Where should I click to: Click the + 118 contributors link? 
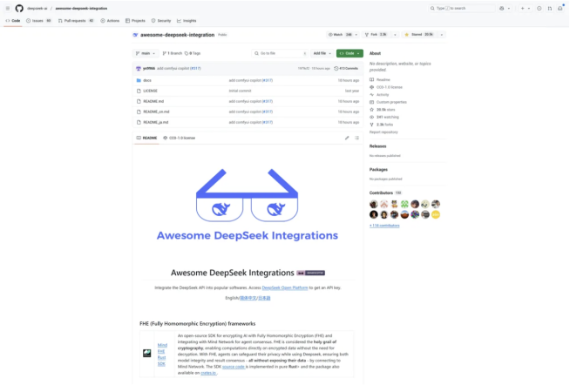(384, 225)
